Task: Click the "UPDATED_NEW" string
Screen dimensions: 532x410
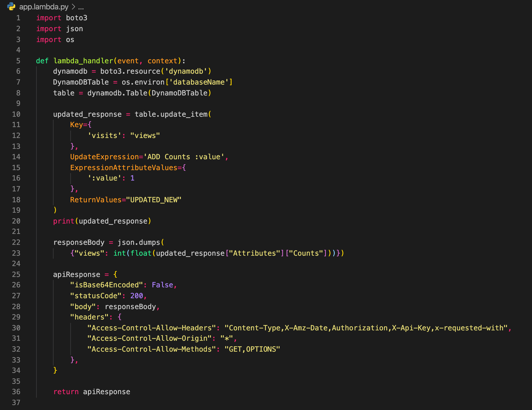Action: [154, 200]
